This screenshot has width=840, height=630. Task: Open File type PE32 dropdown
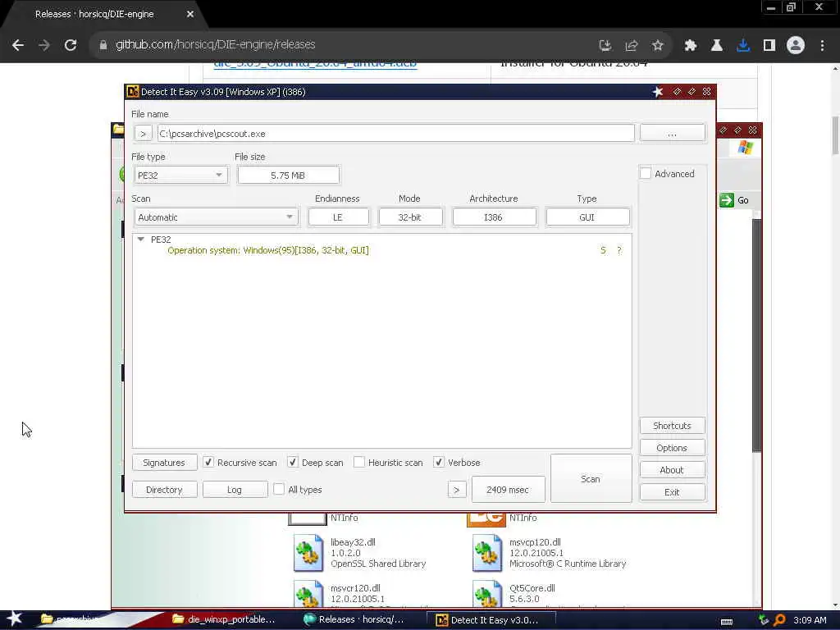click(180, 176)
